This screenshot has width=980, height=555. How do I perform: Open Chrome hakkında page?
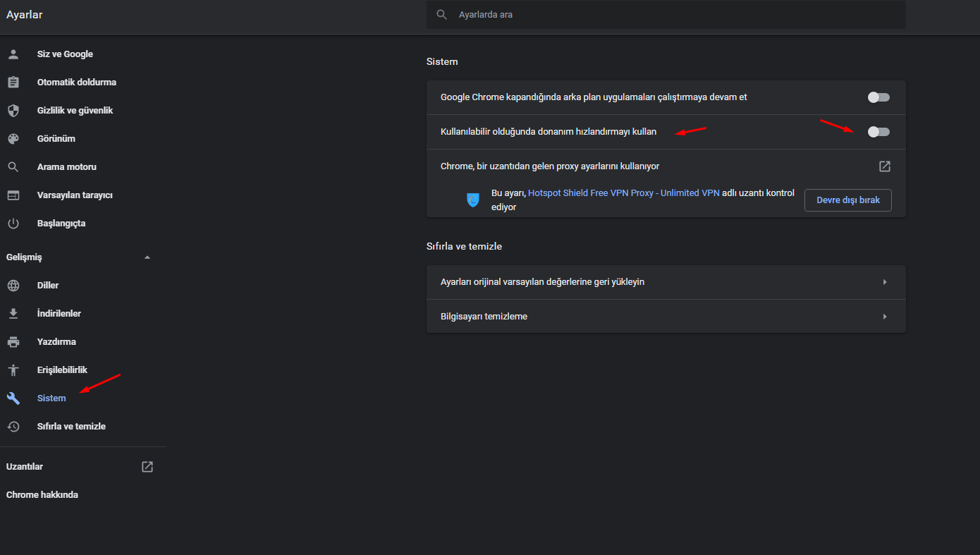coord(42,495)
